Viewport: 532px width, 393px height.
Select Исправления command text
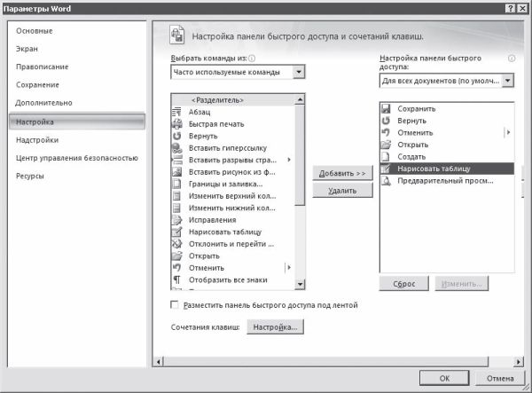click(x=213, y=220)
